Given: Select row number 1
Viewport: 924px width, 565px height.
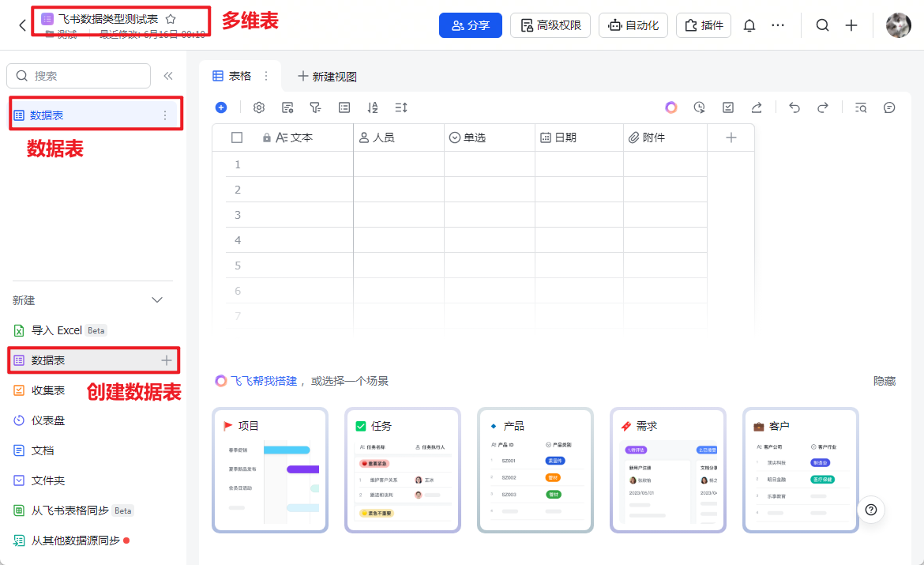Looking at the screenshot, I should tap(238, 164).
